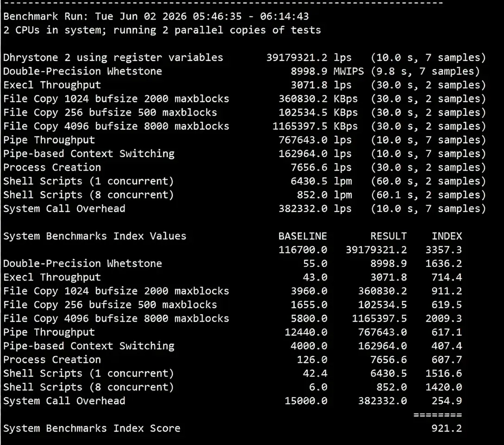
Task: Select the RESULT column header
Action: [x=388, y=236]
